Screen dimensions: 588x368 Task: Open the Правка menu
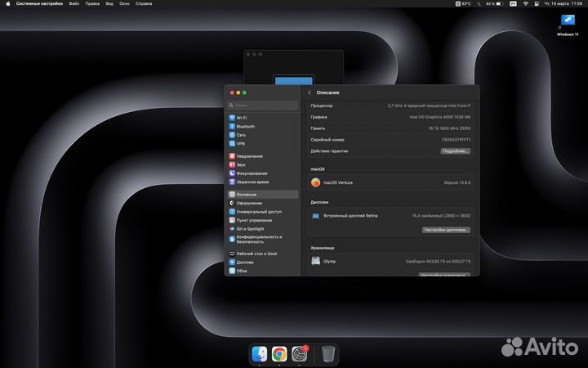click(92, 4)
